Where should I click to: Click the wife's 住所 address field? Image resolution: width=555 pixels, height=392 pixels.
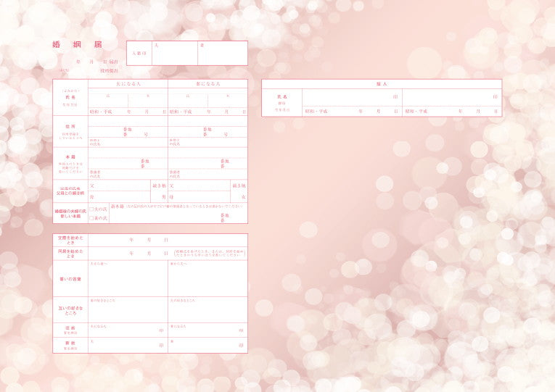(207, 125)
